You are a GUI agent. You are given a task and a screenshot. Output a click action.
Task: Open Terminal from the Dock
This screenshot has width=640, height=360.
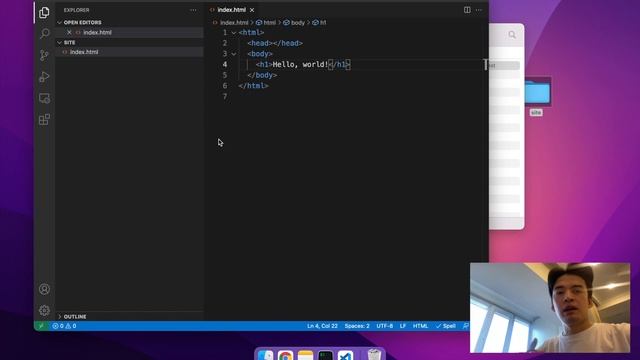(325, 355)
